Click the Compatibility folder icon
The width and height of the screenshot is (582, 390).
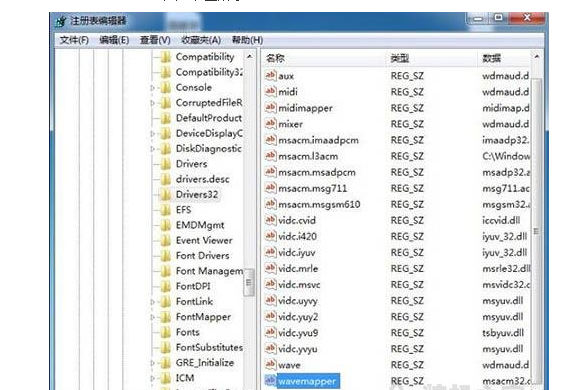coord(166,57)
